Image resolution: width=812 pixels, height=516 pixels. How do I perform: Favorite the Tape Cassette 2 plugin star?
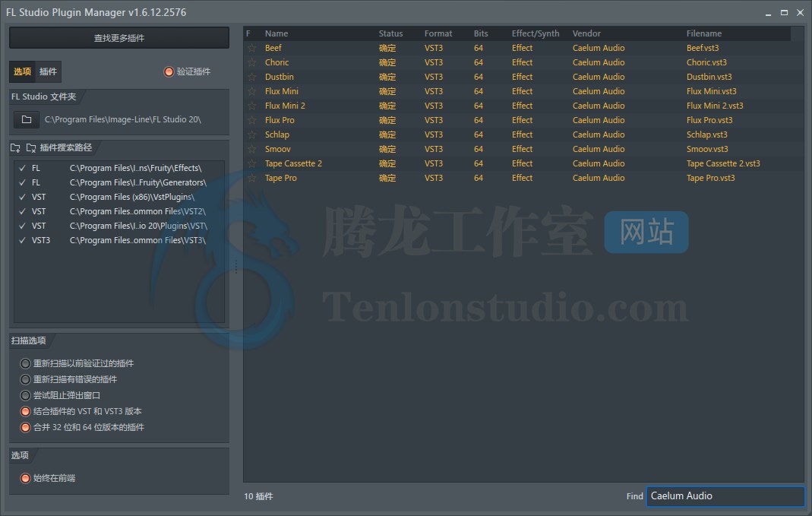pyautogui.click(x=251, y=163)
